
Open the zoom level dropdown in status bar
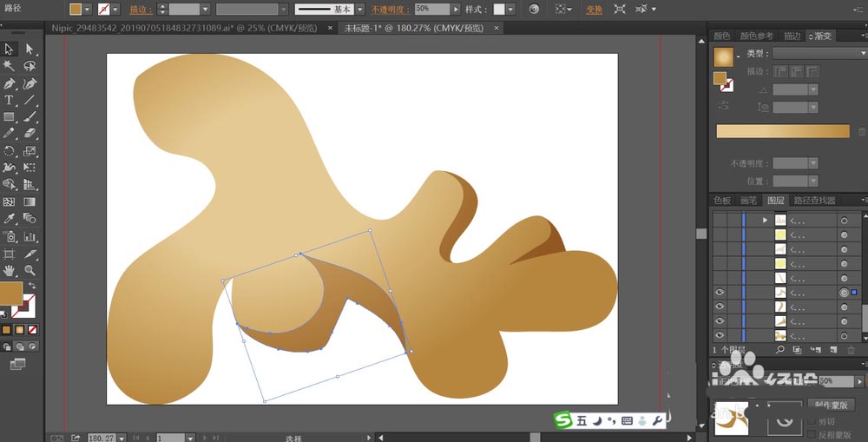[x=122, y=439]
